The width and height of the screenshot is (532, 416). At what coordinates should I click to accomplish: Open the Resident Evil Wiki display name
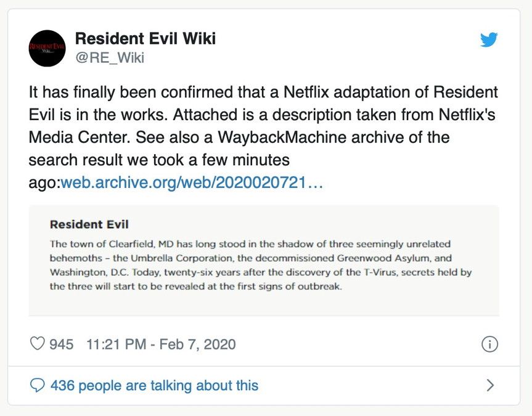(145, 38)
